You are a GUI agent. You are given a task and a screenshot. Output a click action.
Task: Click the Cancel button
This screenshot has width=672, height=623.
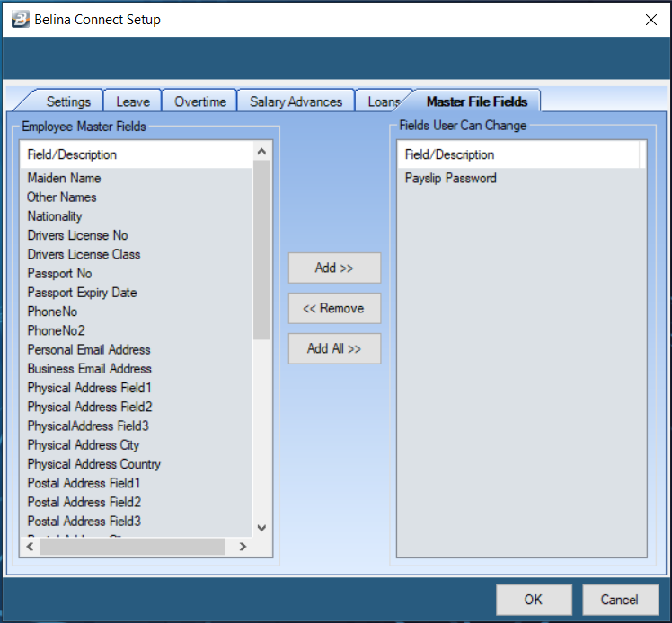(620, 600)
